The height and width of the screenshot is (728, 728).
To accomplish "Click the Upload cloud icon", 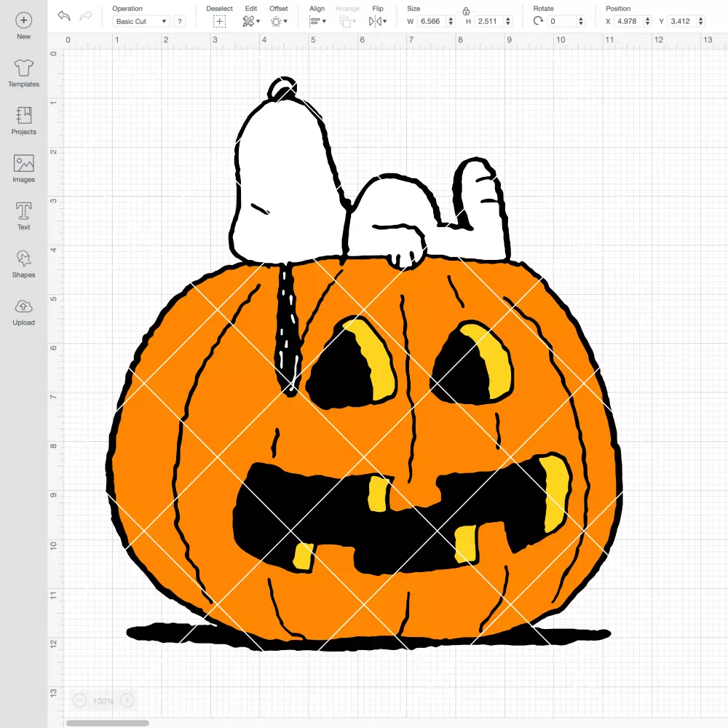I will 24,306.
